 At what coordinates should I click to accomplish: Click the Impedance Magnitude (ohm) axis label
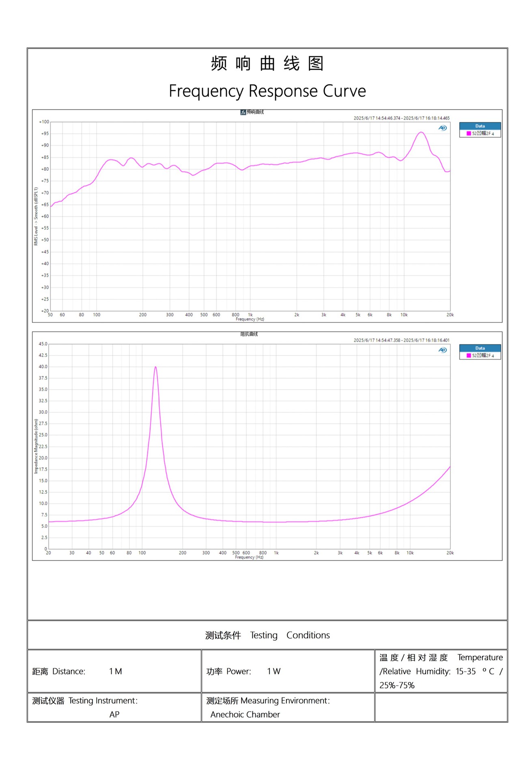click(x=36, y=446)
